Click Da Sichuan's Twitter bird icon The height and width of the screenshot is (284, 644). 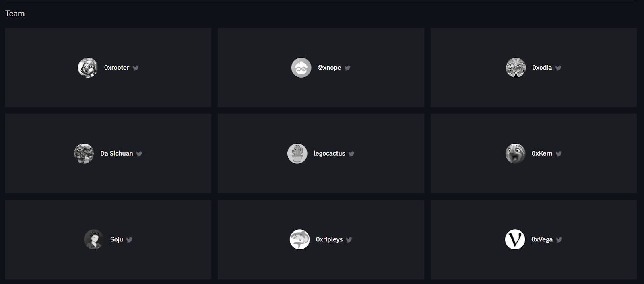tap(139, 154)
